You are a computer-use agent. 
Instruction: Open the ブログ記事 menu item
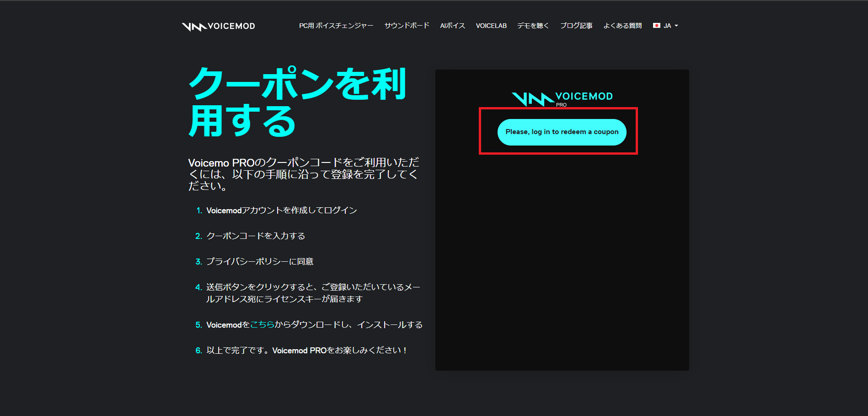pyautogui.click(x=576, y=26)
